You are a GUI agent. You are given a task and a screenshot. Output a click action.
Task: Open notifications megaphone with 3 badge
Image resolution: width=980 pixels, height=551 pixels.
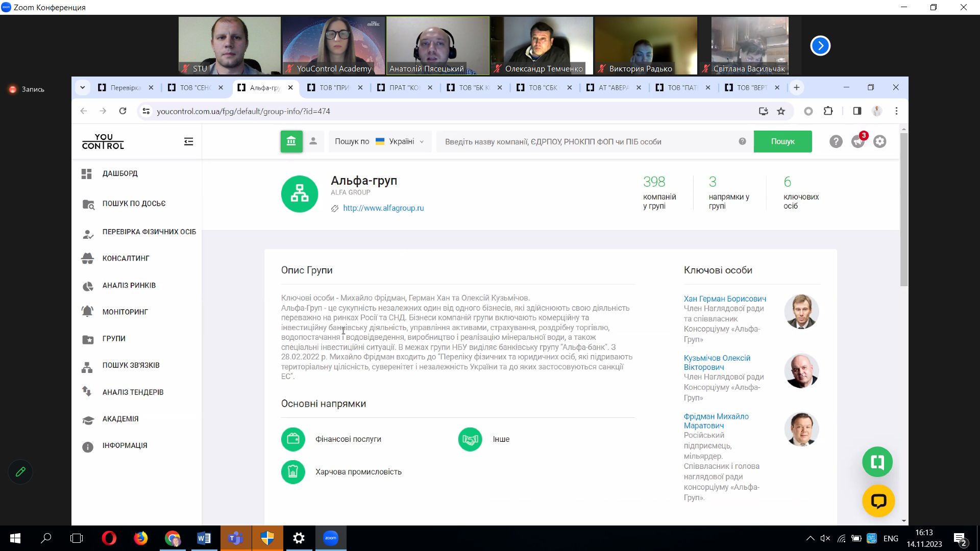click(x=859, y=141)
